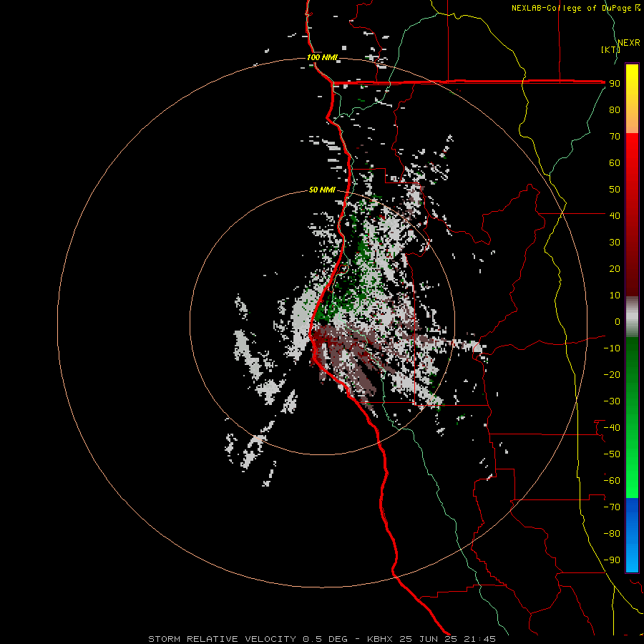This screenshot has height=644, width=644.
Task: Select the 20 value on the velocity scale
Action: point(615,269)
